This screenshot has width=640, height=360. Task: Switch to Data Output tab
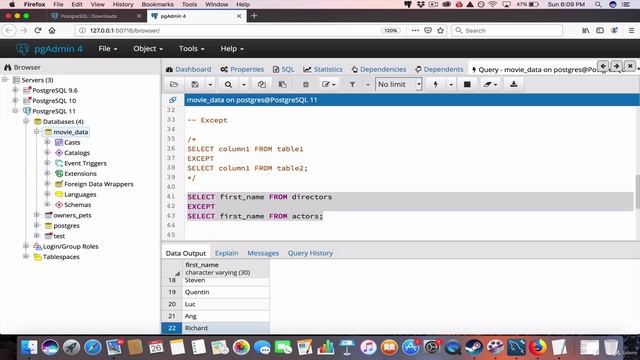click(x=186, y=253)
